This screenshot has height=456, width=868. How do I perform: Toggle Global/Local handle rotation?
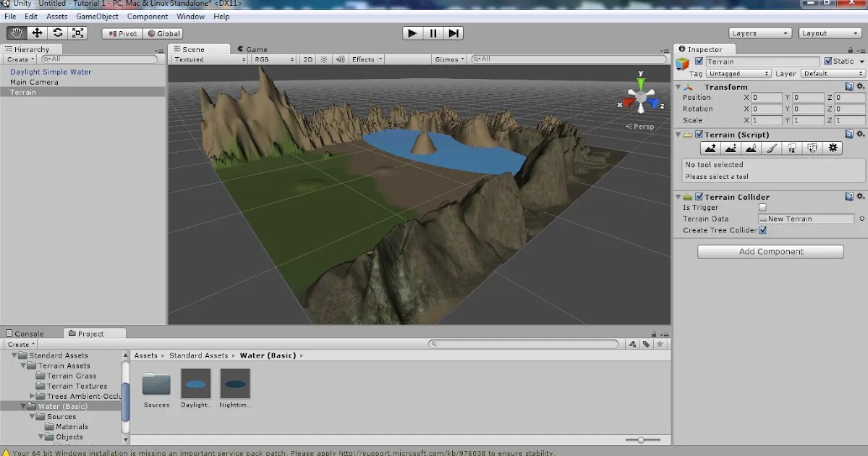point(163,33)
